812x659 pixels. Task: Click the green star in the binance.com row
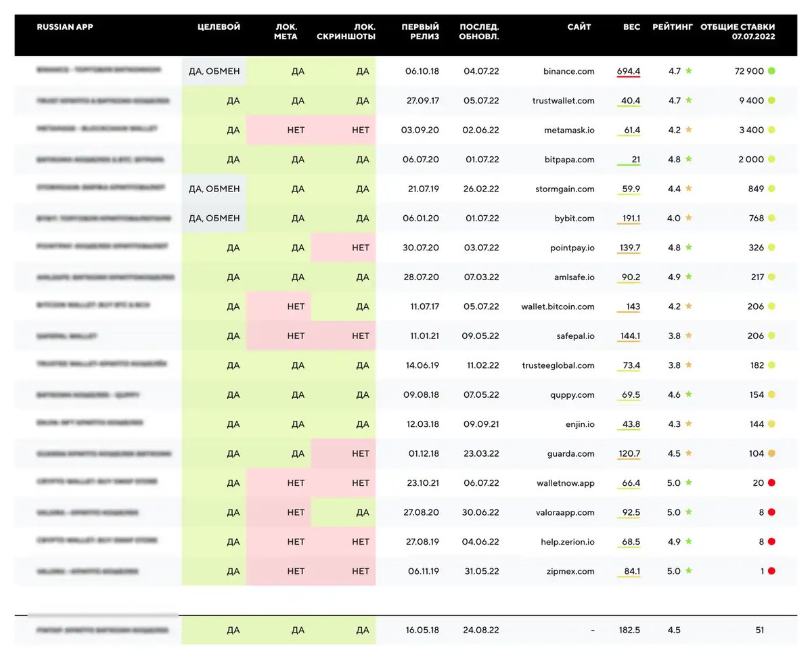pos(689,70)
